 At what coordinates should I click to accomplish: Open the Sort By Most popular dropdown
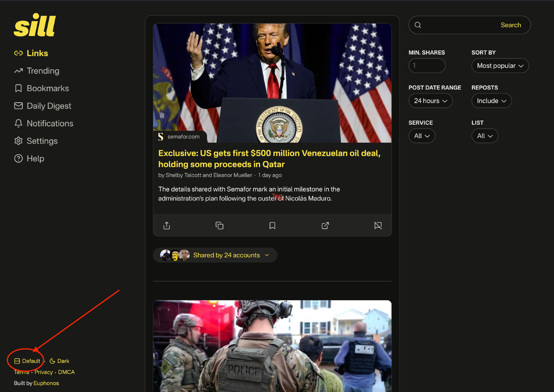point(500,66)
